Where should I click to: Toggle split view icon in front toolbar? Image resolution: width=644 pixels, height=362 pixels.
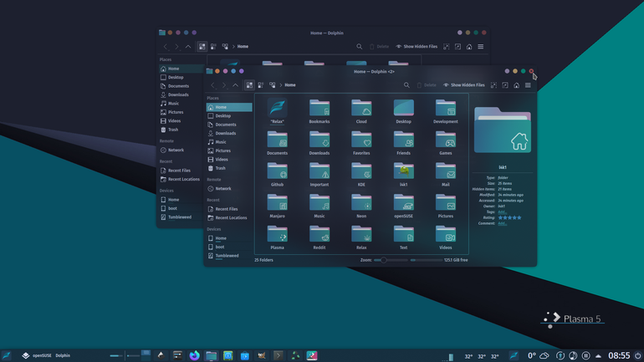point(505,85)
